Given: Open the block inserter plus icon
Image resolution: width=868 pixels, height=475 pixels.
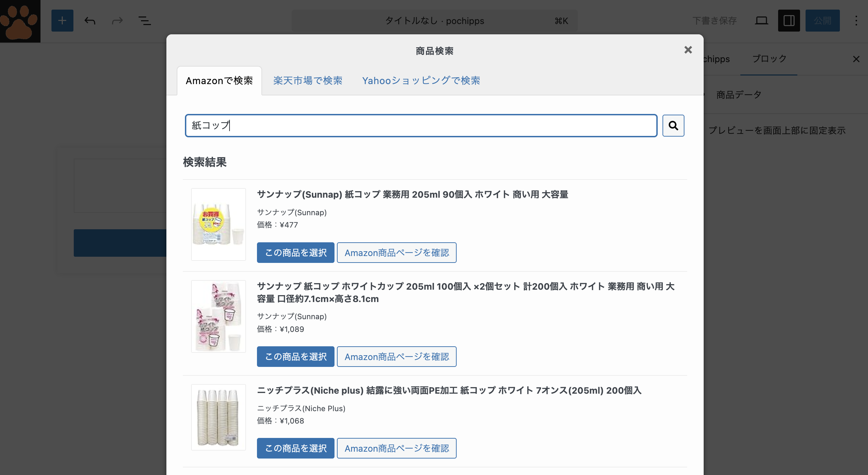Looking at the screenshot, I should pos(62,21).
